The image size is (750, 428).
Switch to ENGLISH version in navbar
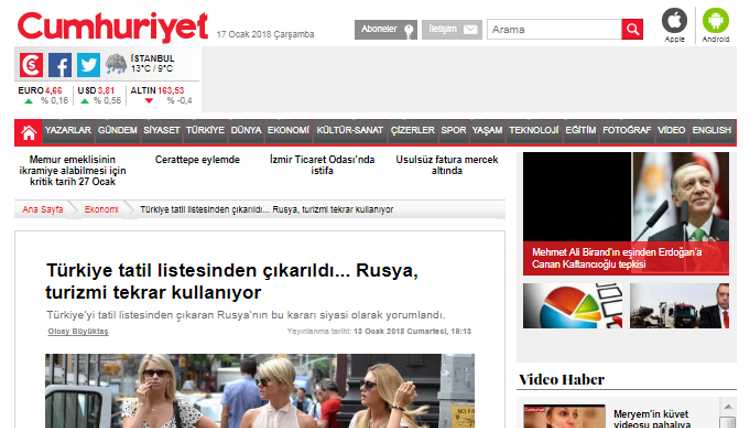click(x=711, y=131)
